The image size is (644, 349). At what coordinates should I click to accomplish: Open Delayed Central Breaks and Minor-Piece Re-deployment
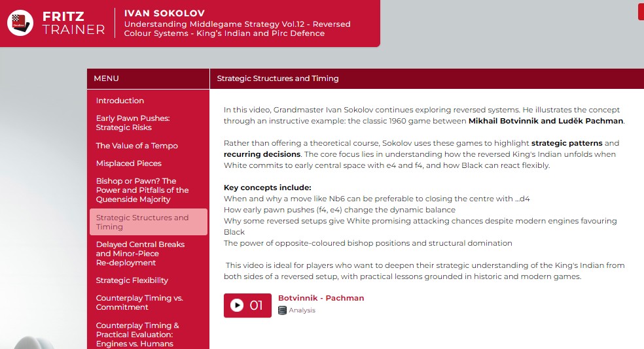[140, 254]
